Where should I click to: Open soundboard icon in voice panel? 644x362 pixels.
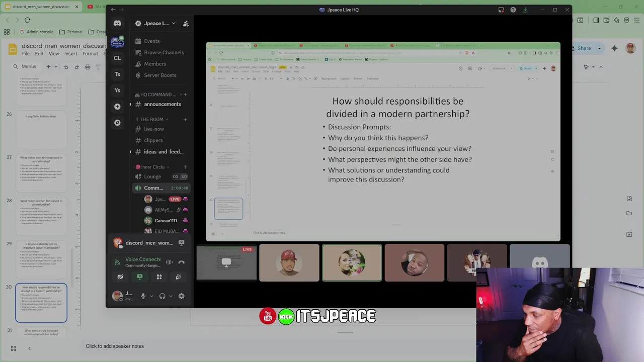pyautogui.click(x=178, y=277)
